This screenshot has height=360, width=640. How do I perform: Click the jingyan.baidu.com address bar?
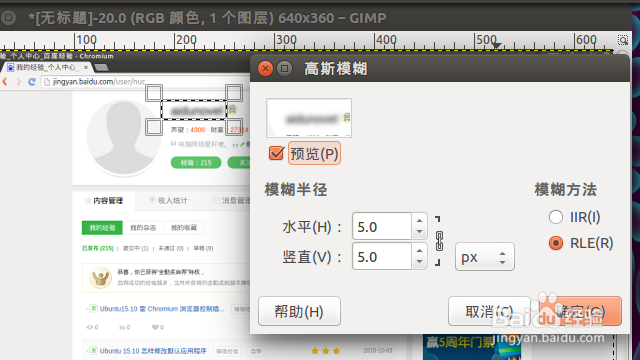[x=145, y=82]
